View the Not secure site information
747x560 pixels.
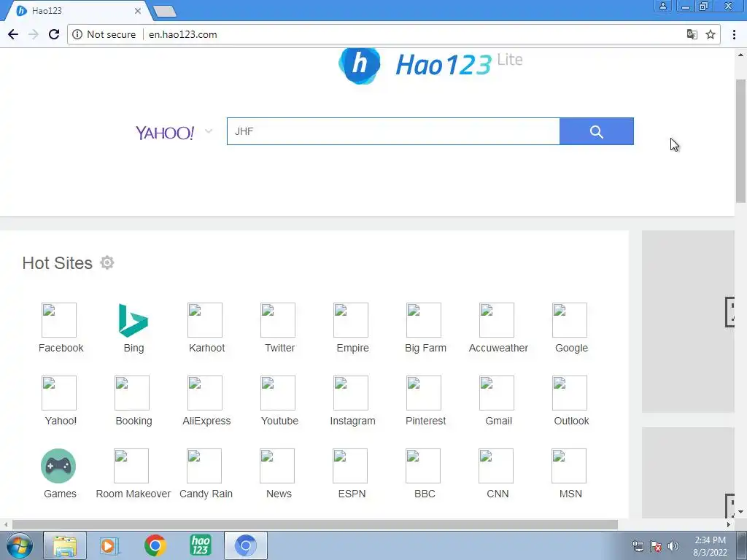[x=104, y=34]
